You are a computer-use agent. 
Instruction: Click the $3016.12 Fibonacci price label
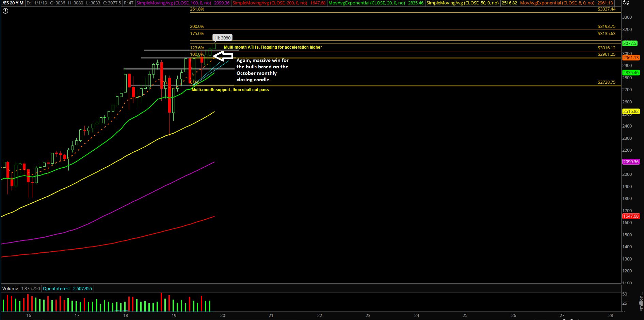[x=607, y=48]
